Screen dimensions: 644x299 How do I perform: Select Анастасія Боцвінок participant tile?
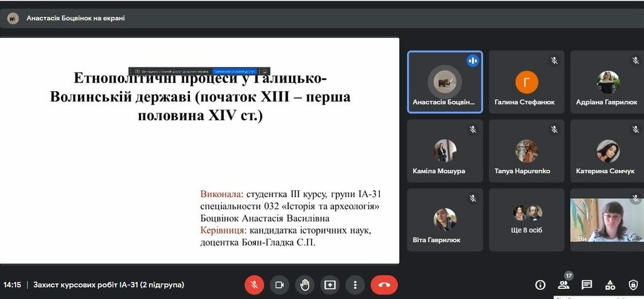[445, 82]
